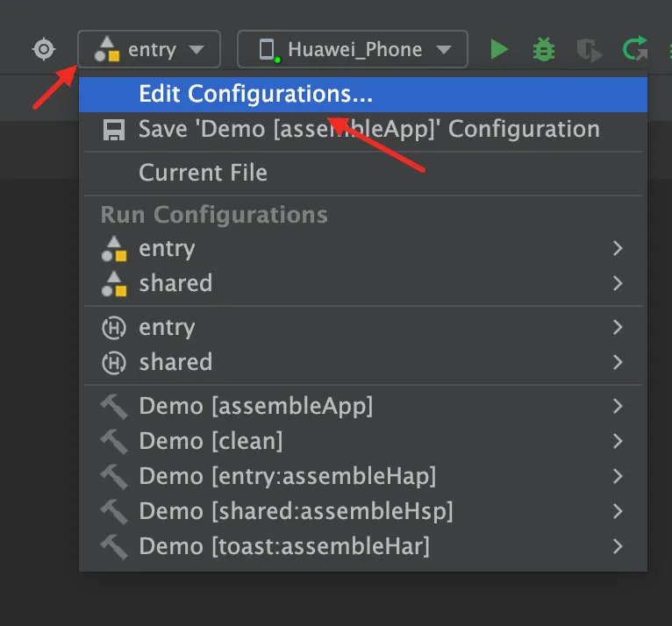Start debugging with the bug icon

pyautogui.click(x=544, y=49)
